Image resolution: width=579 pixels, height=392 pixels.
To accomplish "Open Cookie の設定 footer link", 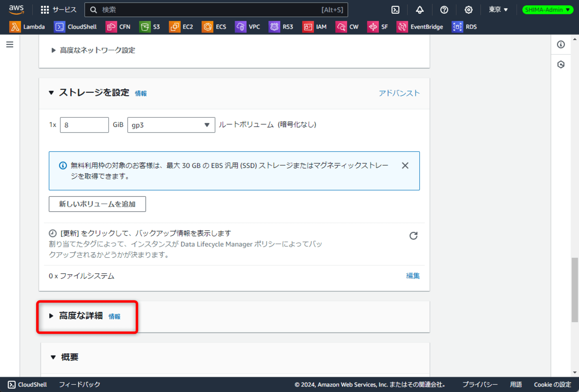I will pos(552,384).
